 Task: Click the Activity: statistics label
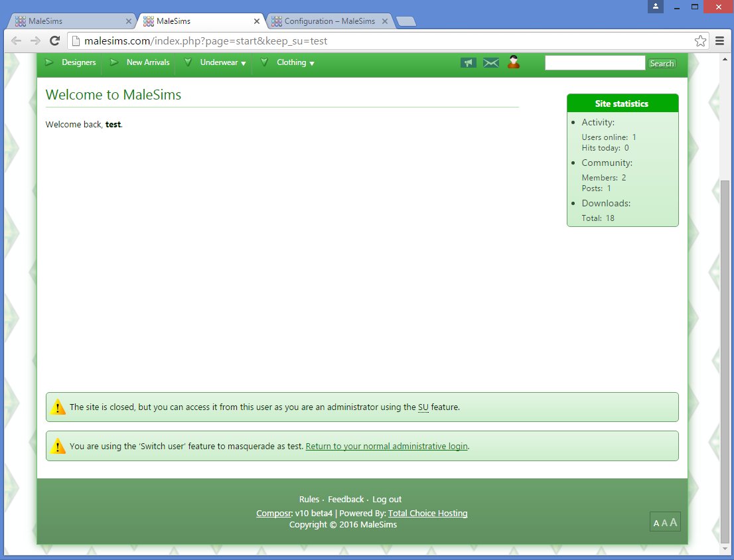click(x=598, y=122)
